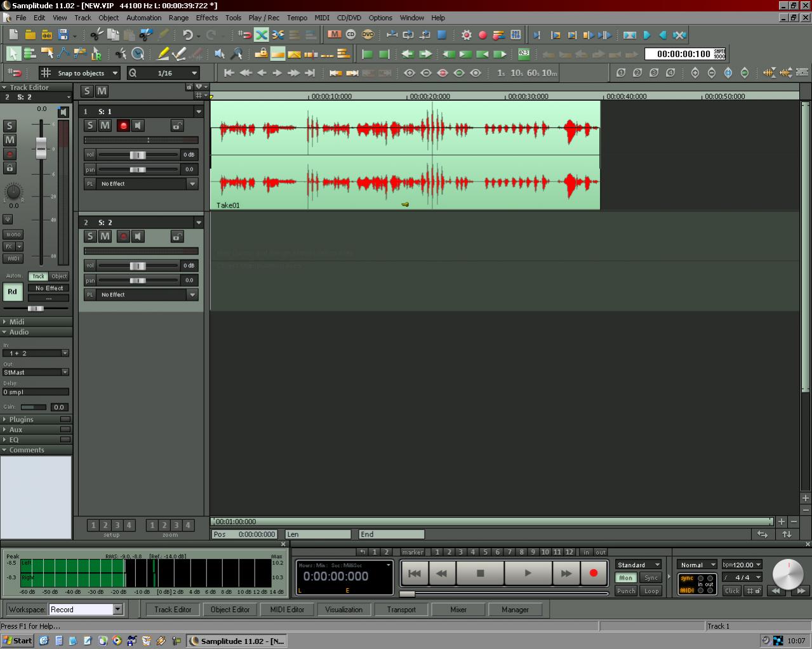Open the Tempo menu
This screenshot has width=812, height=649.
pos(297,18)
